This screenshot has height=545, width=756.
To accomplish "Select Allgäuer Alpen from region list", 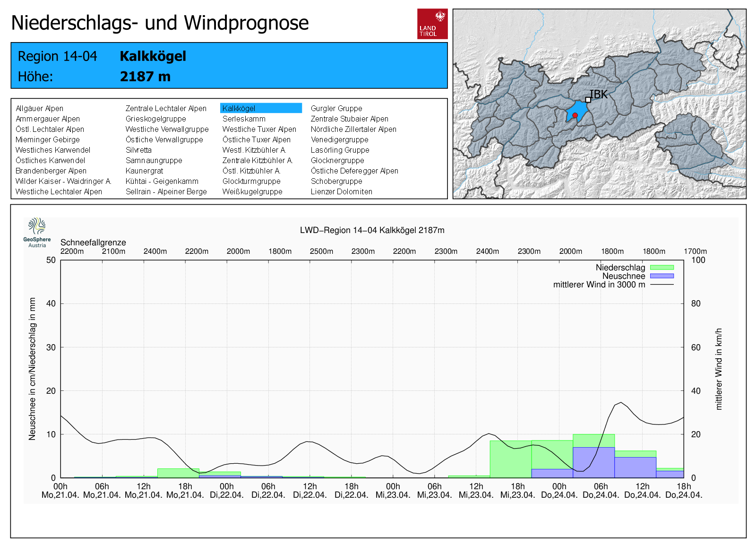I will pyautogui.click(x=40, y=108).
